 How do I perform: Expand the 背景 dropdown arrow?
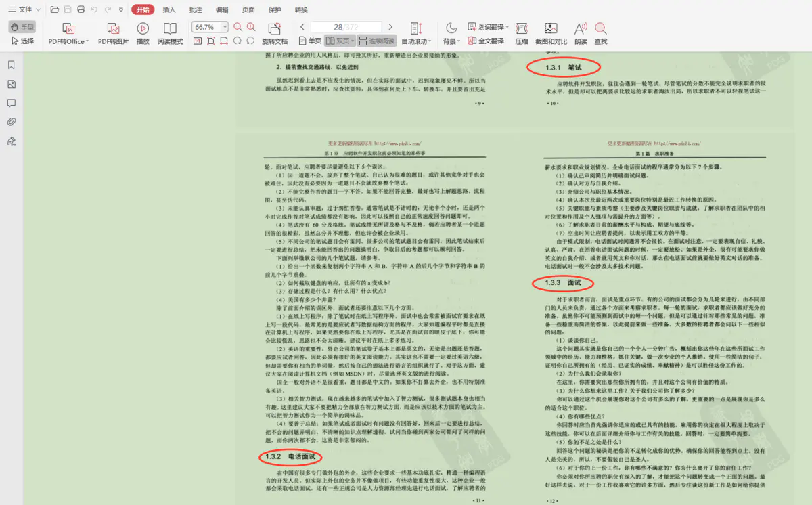(459, 42)
